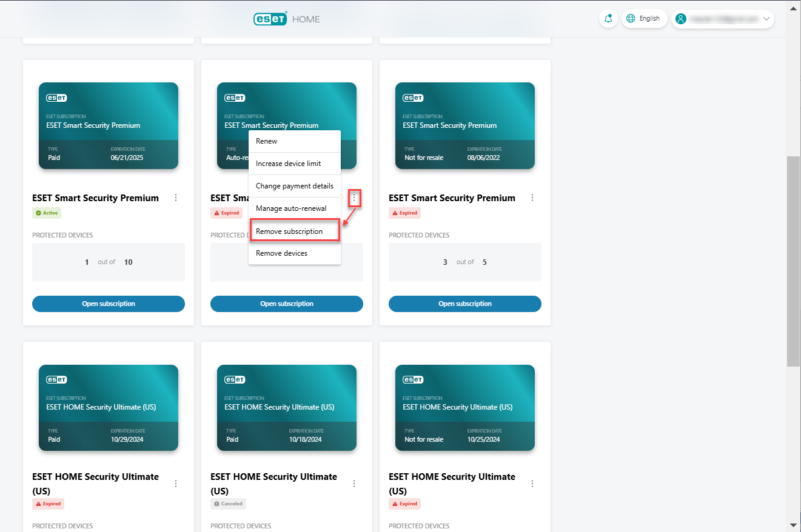Click the scrollbar down arrow
This screenshot has width=801, height=532.
point(793,525)
